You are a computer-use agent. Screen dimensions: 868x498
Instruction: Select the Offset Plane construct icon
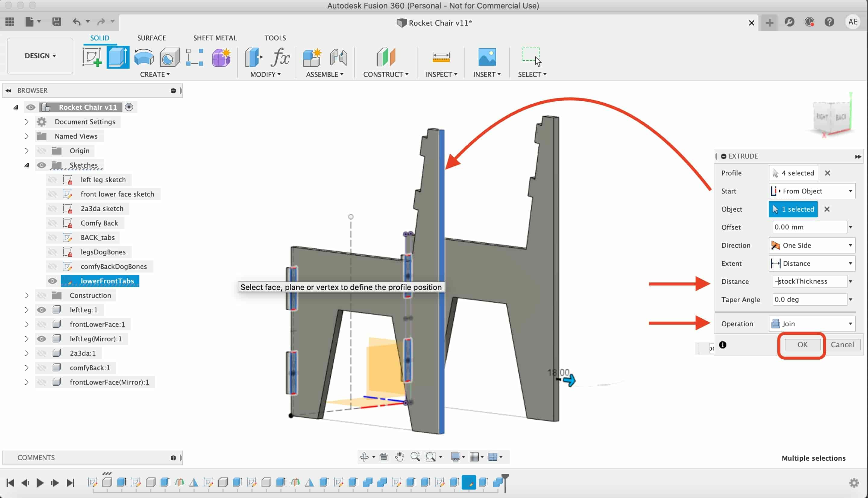point(386,57)
